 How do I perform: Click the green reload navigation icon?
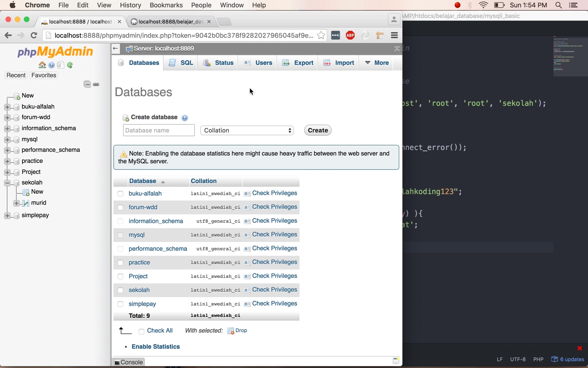coord(70,65)
